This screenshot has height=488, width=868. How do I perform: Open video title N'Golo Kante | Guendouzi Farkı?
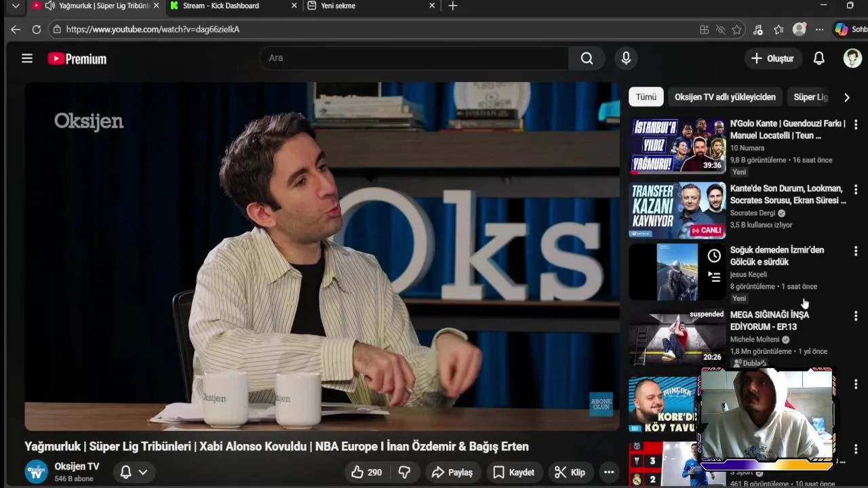788,129
